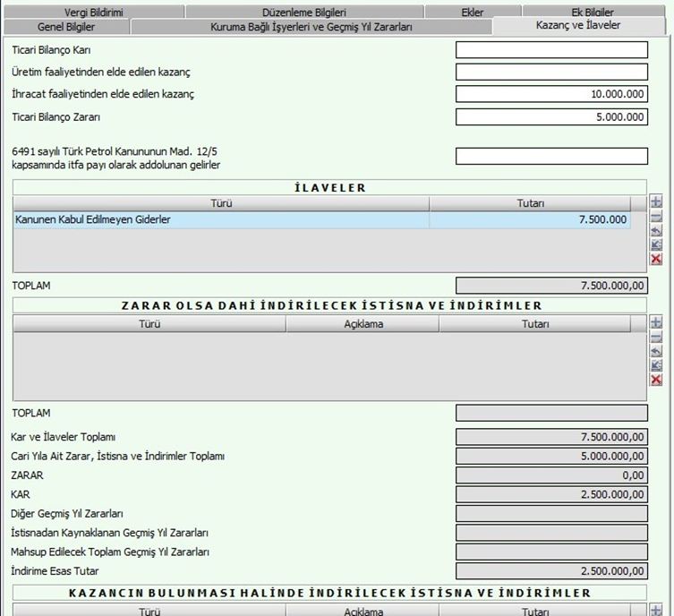Click the red X beside ZARAR OLSA DAHİ table

click(656, 380)
